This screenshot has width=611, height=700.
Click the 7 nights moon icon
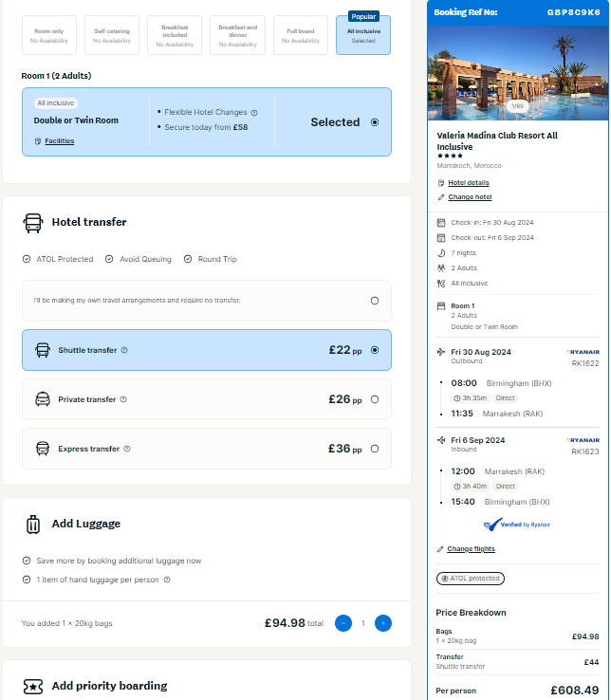pyautogui.click(x=441, y=253)
